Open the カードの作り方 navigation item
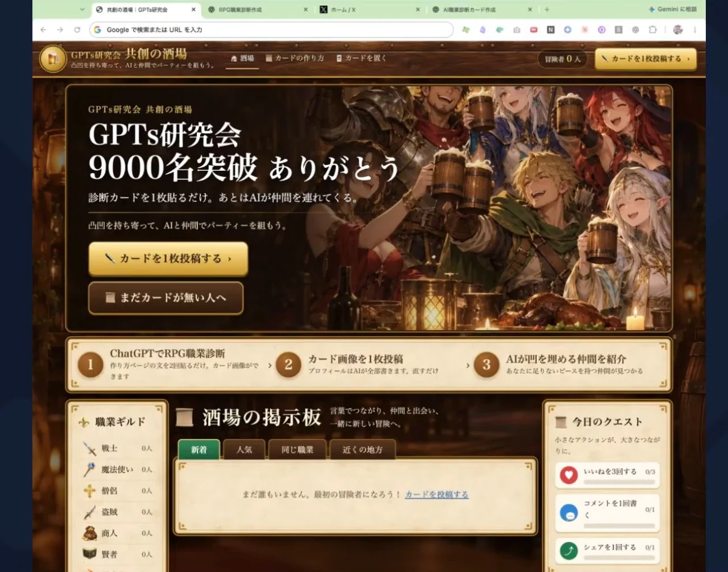728x572 pixels. click(x=295, y=59)
